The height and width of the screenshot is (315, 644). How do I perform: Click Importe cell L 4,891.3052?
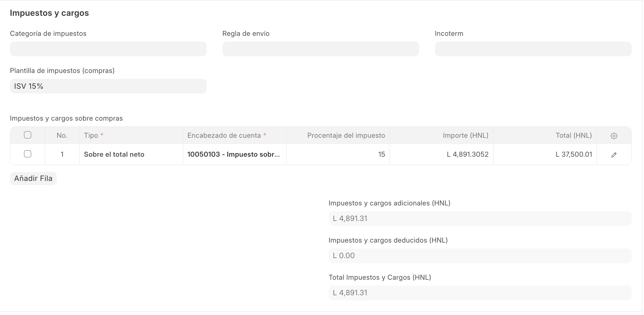point(441,154)
